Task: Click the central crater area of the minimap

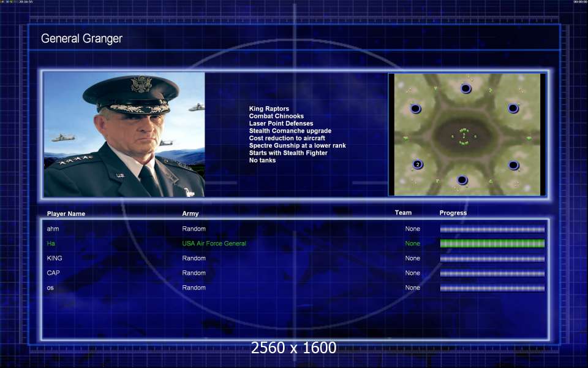Action: click(464, 136)
